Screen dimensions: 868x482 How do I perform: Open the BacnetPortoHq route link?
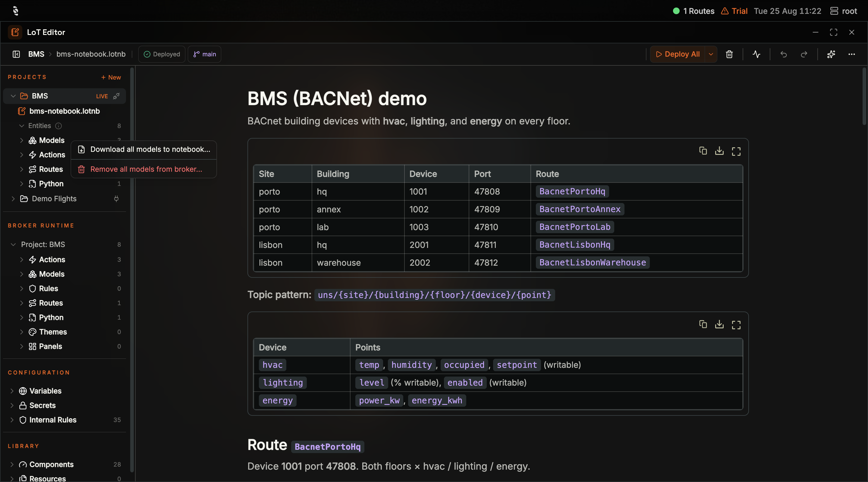click(x=572, y=192)
